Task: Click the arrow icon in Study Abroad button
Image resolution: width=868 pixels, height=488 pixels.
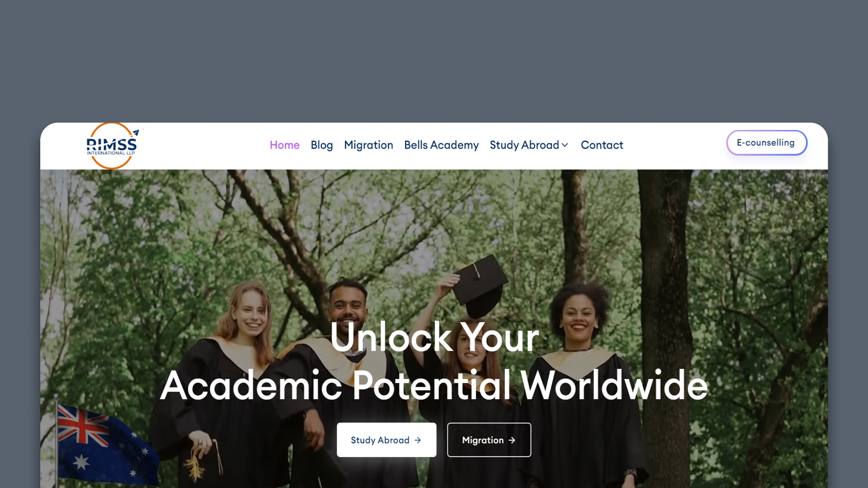Action: click(418, 440)
